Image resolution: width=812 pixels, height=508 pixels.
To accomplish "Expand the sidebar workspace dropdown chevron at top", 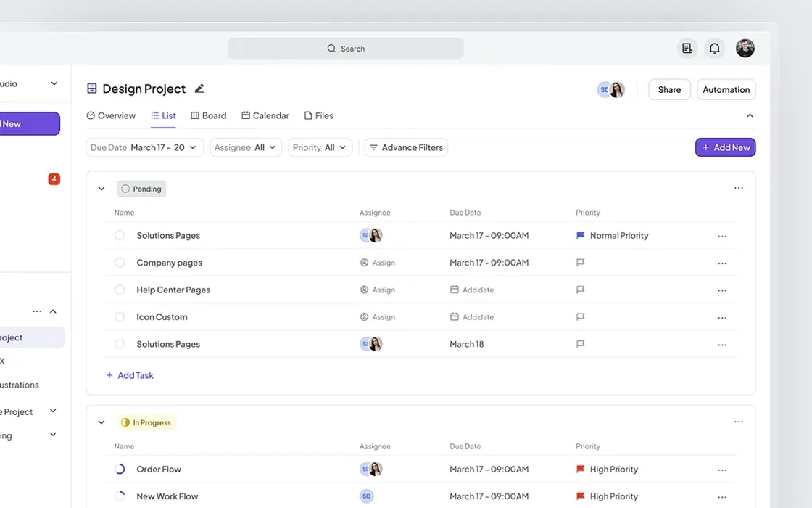I will [x=54, y=83].
